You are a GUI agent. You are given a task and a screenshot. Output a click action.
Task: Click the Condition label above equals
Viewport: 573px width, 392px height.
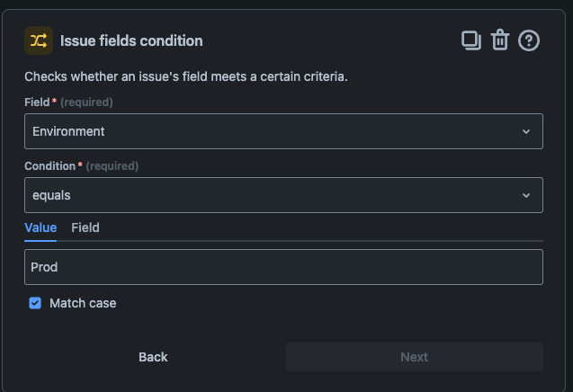point(50,166)
